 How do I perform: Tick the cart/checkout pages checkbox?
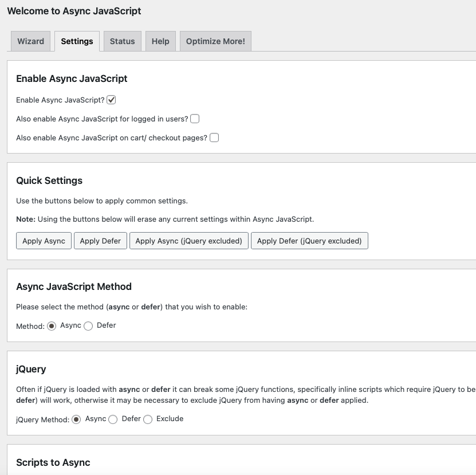214,138
